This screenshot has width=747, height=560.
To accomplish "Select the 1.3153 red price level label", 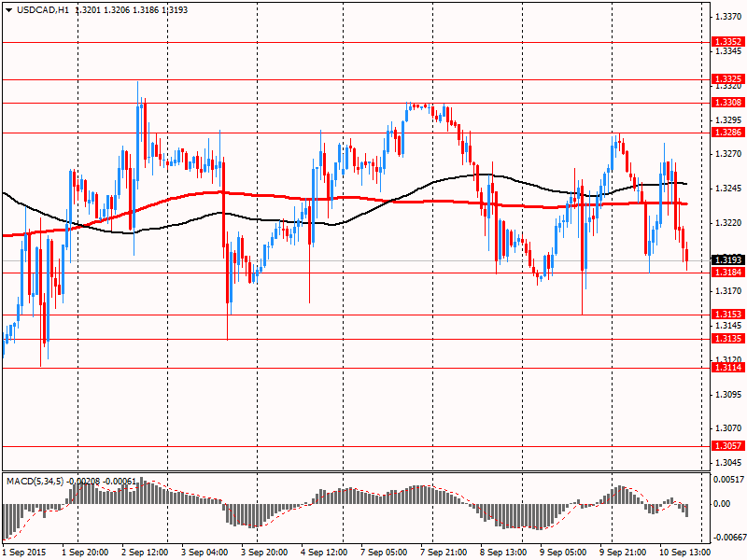I will [728, 315].
